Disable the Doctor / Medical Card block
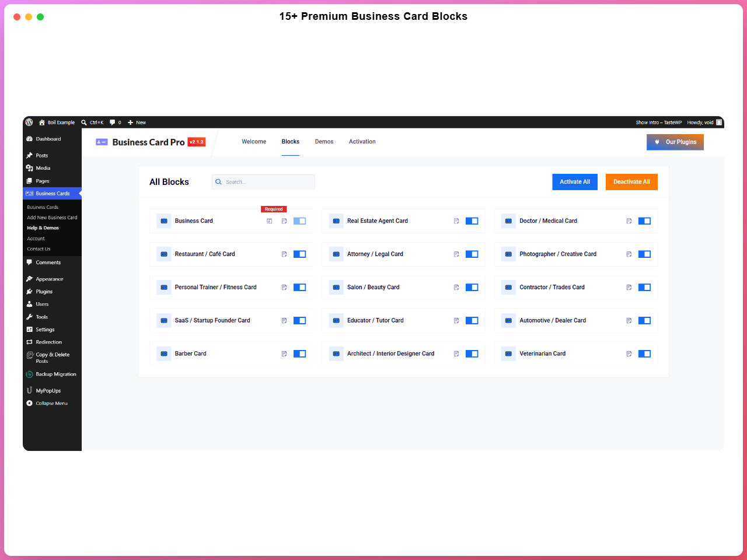Image resolution: width=747 pixels, height=560 pixels. click(644, 221)
